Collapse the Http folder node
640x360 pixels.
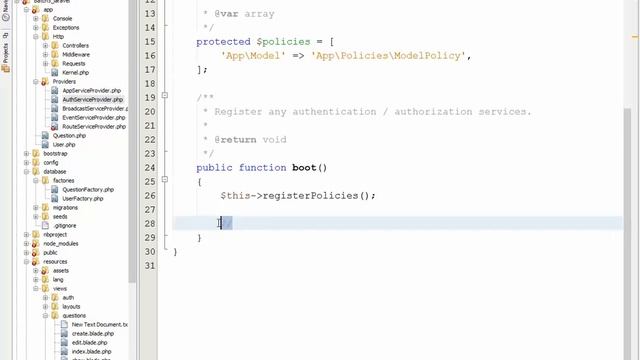point(36,36)
